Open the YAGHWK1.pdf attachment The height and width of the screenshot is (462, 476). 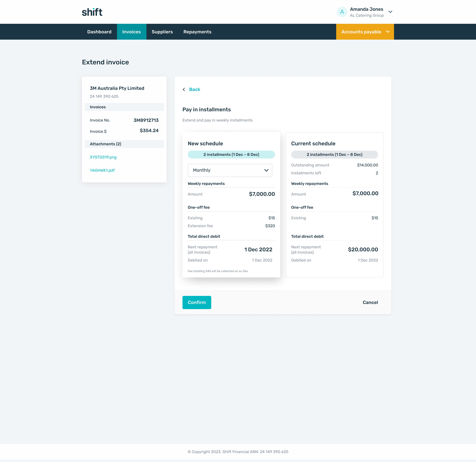pyautogui.click(x=102, y=170)
